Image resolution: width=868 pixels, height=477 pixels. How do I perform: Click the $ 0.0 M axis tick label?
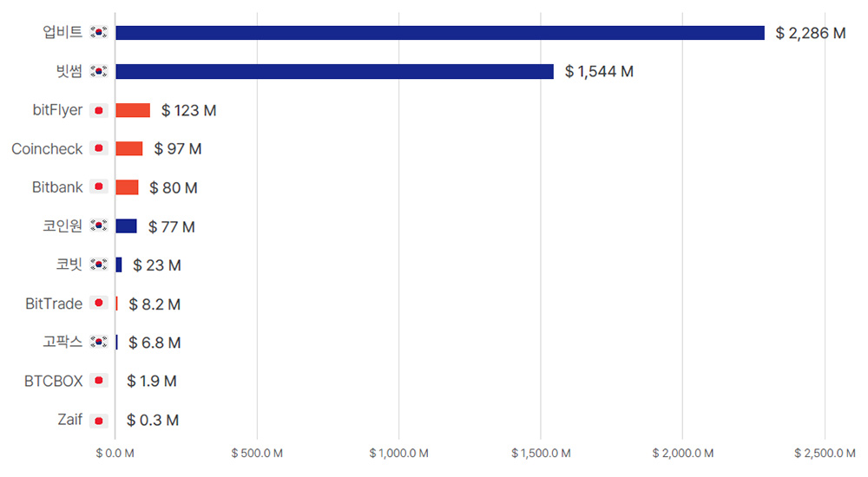115,454
